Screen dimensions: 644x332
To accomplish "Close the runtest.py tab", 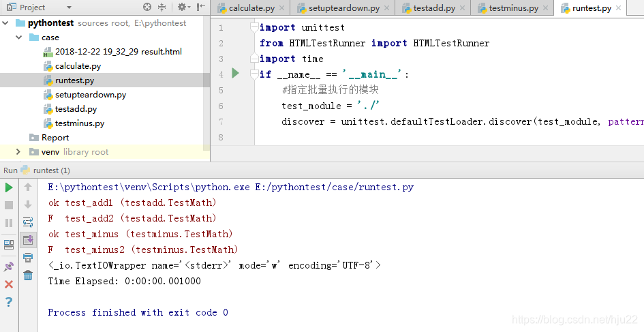I will click(619, 7).
